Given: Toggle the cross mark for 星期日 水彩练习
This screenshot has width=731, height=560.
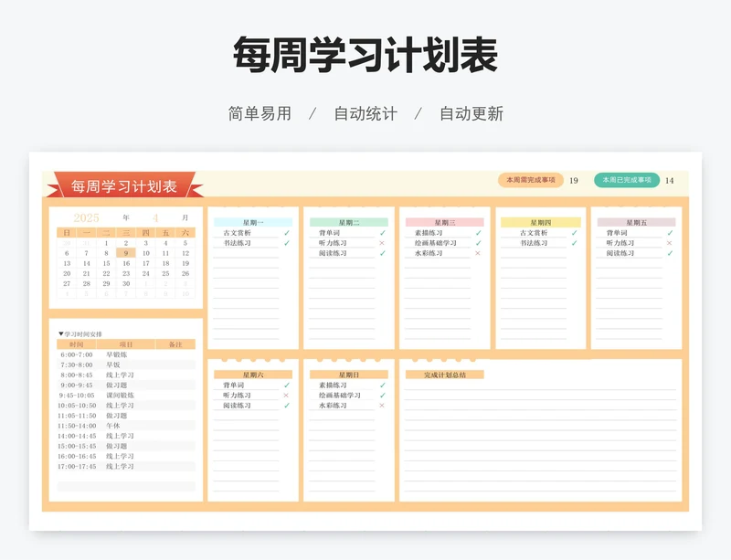Looking at the screenshot, I should [382, 406].
